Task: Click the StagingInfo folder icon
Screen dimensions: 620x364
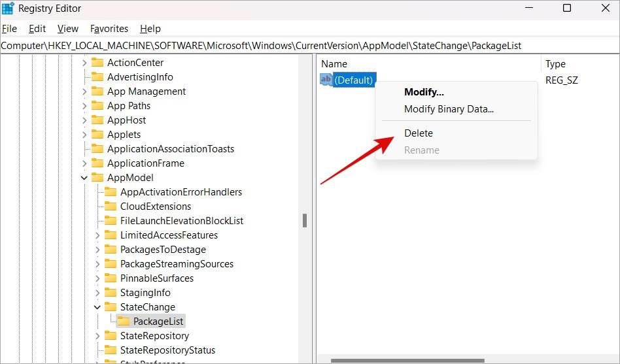Action: point(111,293)
